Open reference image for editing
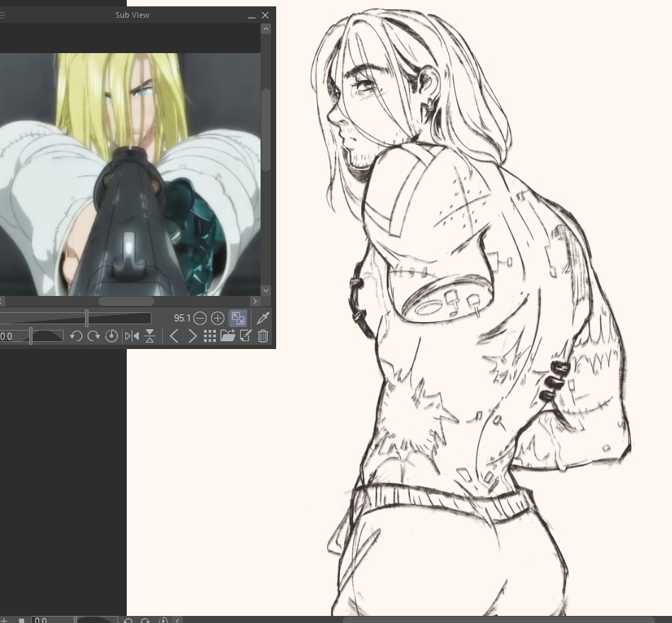672x623 pixels. pos(246,336)
